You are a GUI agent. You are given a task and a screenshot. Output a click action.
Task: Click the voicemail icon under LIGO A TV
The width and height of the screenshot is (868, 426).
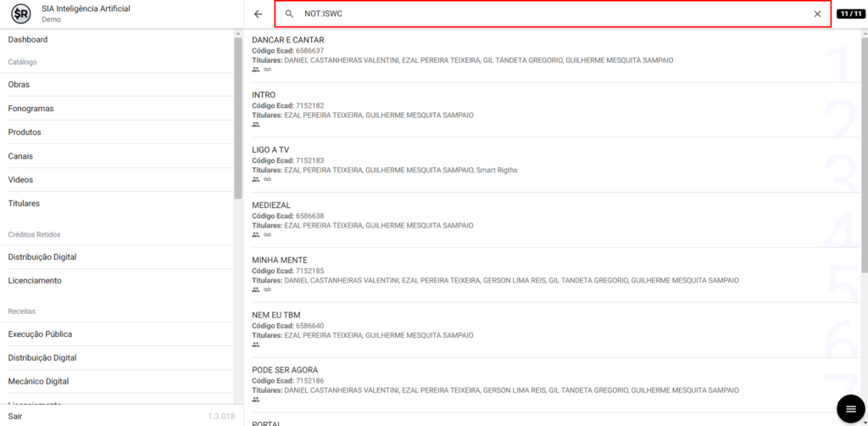268,179
